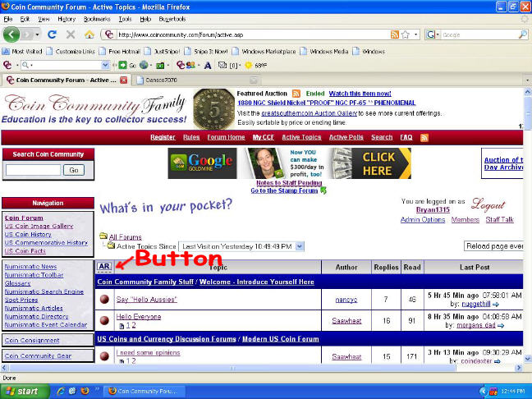
Task: Open the search engine selector dropdown
Action: [x=433, y=34]
